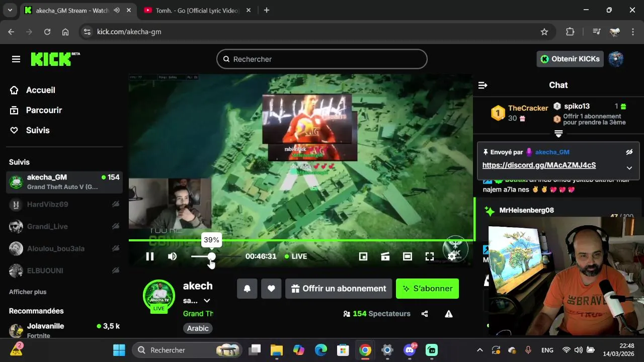Expand leaderboard with the chevron handle

(x=558, y=134)
